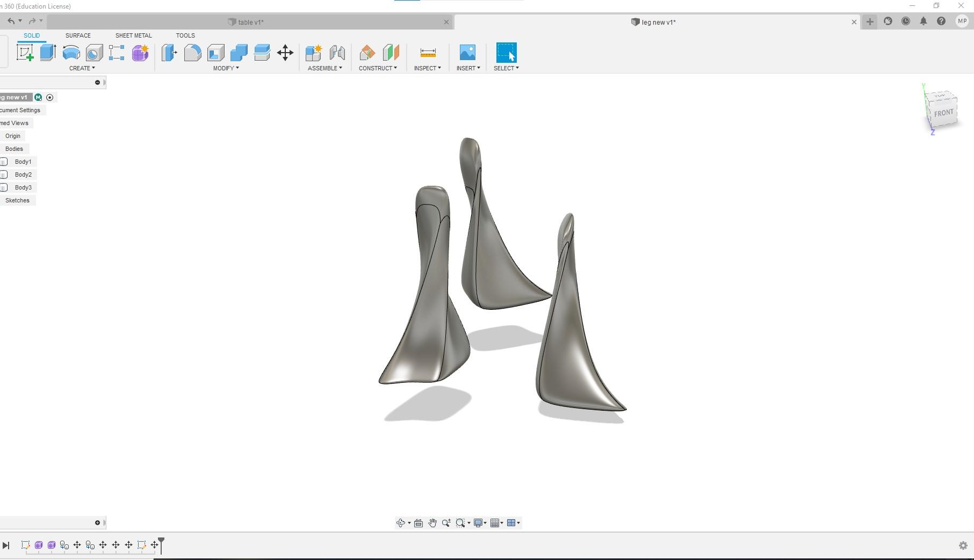Image resolution: width=974 pixels, height=560 pixels.
Task: Open the Sheet Metal tab
Action: [133, 35]
